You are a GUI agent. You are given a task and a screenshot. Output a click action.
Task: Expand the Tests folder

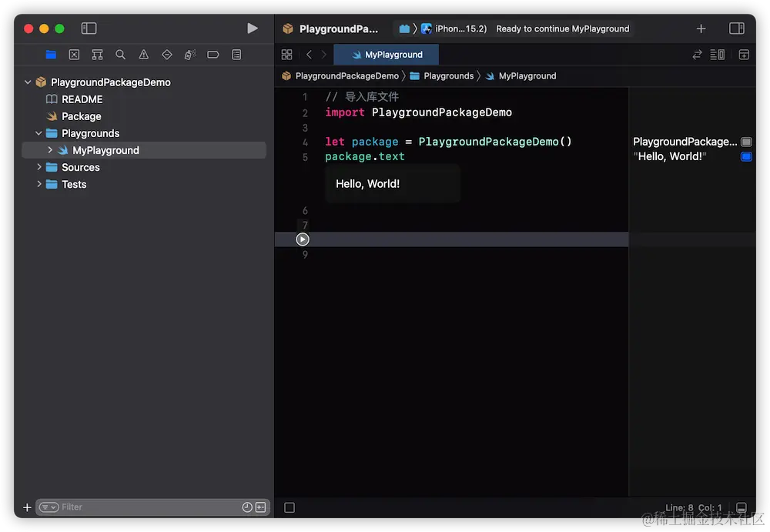(x=38, y=184)
